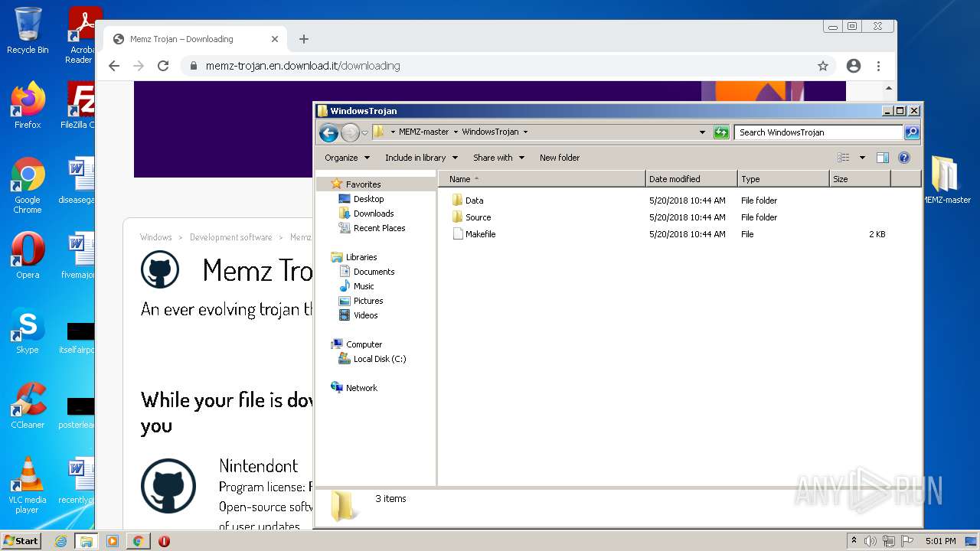Sort by Name column header

(x=542, y=179)
